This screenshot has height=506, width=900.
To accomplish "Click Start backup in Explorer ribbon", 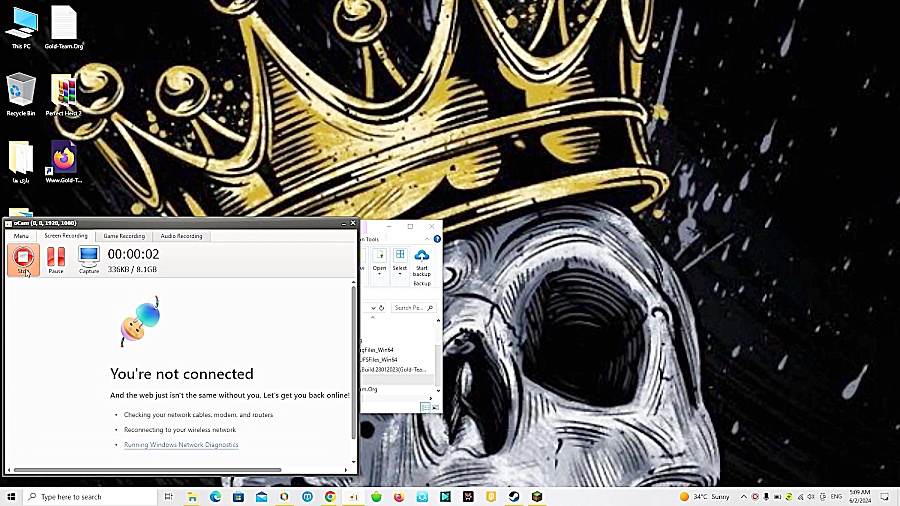I will pyautogui.click(x=421, y=264).
